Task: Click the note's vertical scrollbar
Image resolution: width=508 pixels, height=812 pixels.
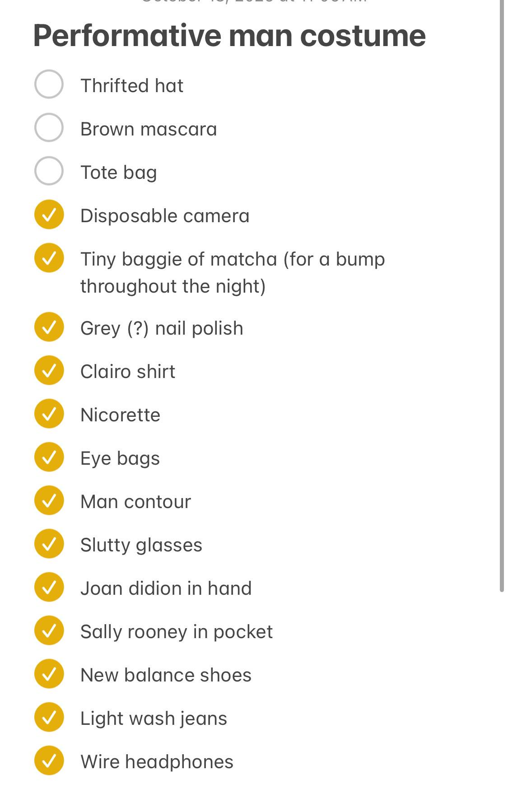Action: [502, 296]
